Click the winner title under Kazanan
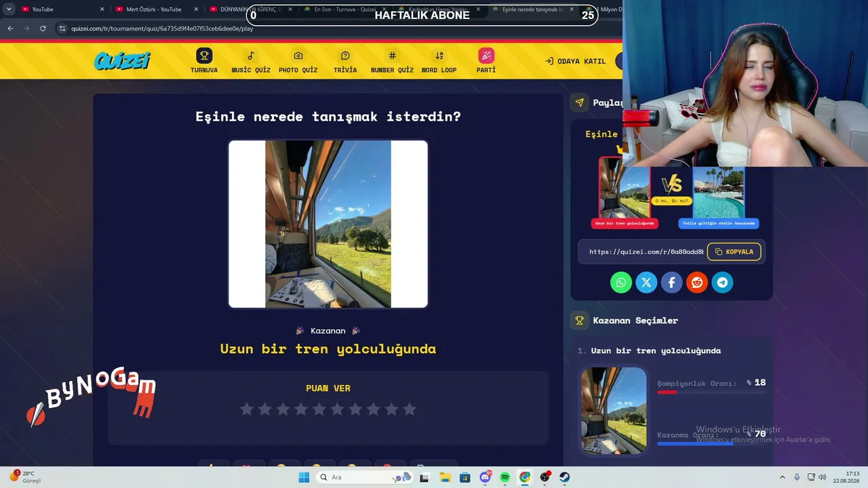868x488 pixels. [x=328, y=349]
